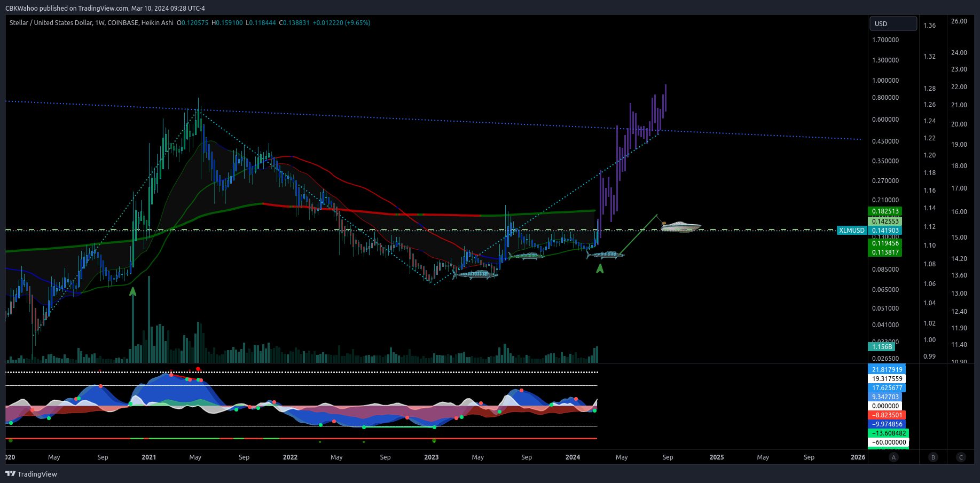Click the 1.156B volume label

(882, 347)
